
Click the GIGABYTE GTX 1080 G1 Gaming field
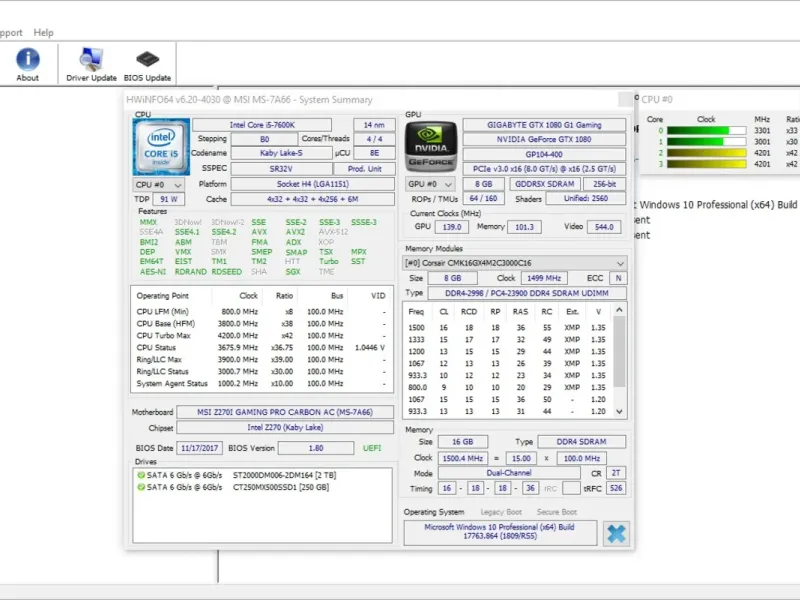544,125
